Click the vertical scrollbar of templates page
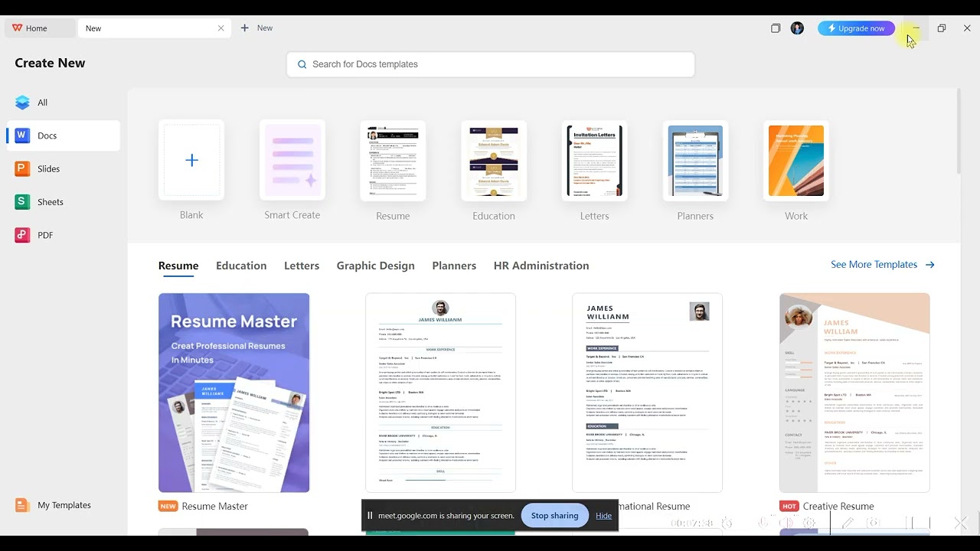Image resolution: width=980 pixels, height=551 pixels. pos(957,132)
